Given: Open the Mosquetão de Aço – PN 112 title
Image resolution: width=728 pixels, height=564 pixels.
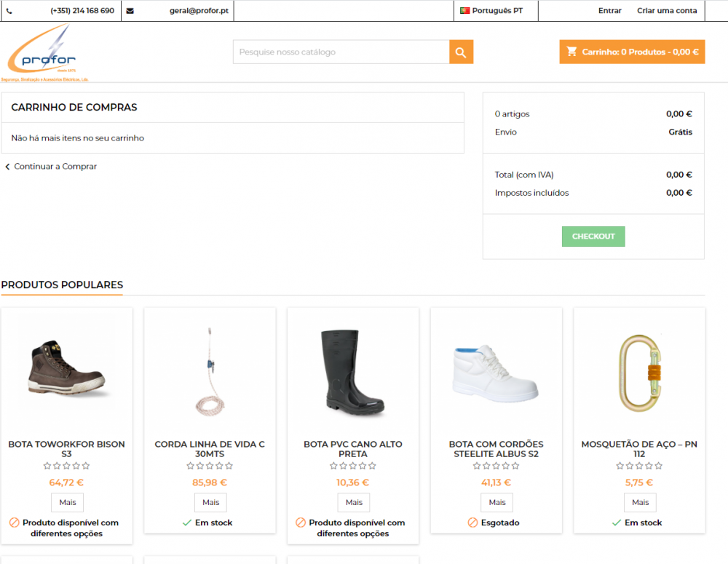Looking at the screenshot, I should (x=639, y=449).
